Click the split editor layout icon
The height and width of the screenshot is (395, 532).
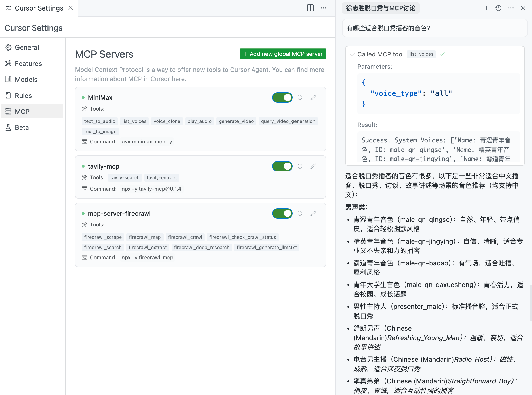pyautogui.click(x=310, y=8)
